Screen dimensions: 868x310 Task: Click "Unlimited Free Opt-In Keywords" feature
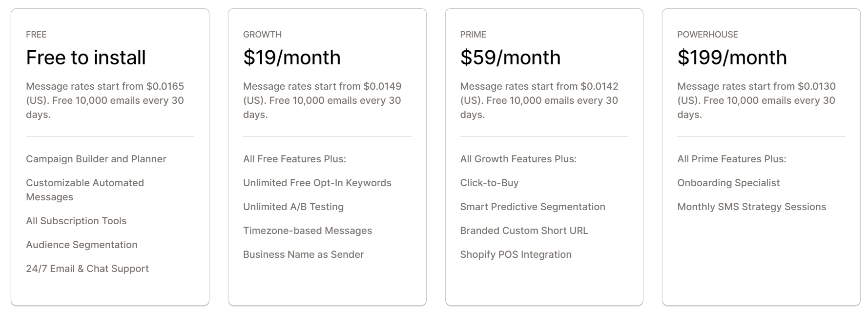(x=317, y=183)
